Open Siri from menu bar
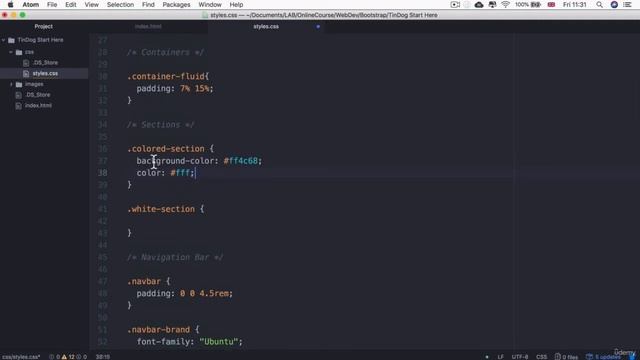Screen dimensions: 640x360 click(614, 5)
